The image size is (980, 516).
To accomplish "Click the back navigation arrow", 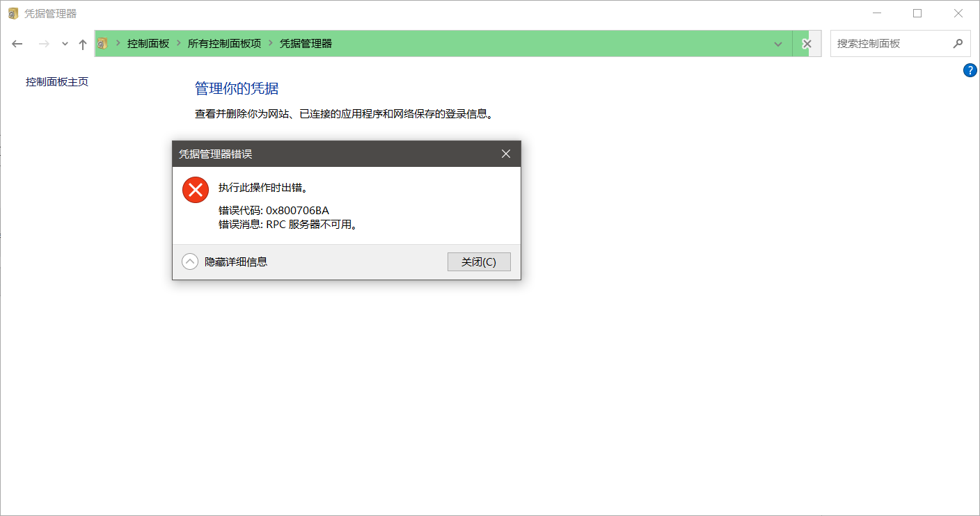I will [17, 43].
